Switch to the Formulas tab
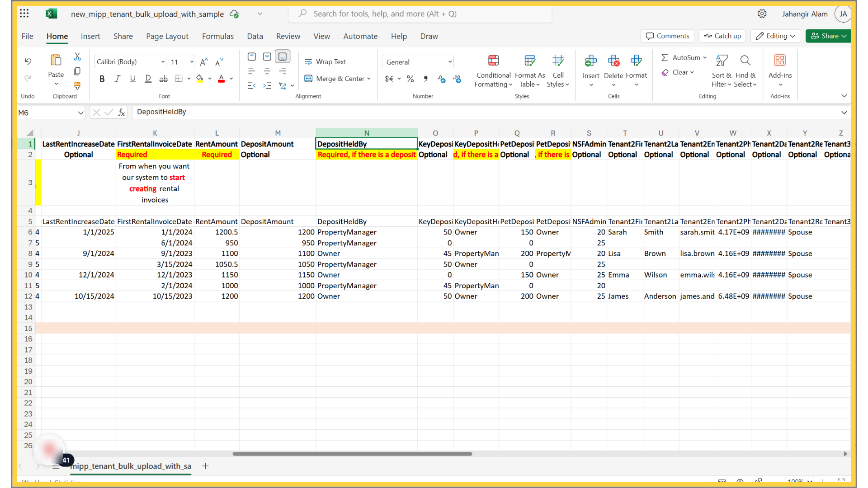Screen dimensions: 868x488 tap(218, 36)
